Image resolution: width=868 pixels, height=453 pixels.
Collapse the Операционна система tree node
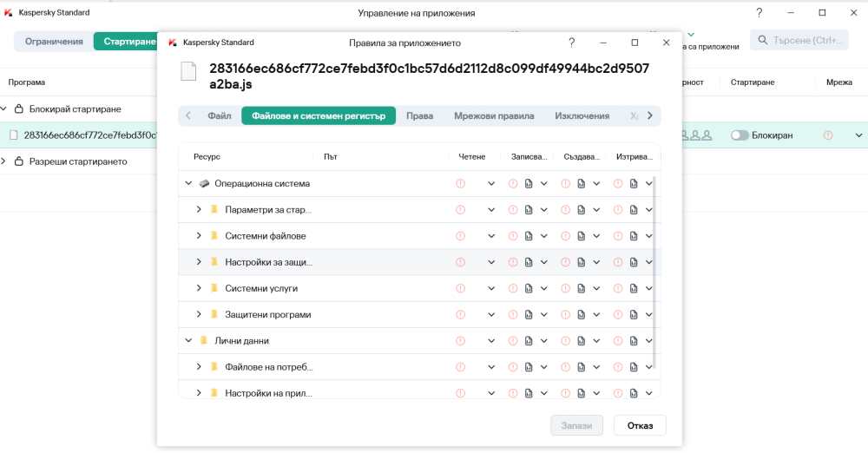point(188,183)
